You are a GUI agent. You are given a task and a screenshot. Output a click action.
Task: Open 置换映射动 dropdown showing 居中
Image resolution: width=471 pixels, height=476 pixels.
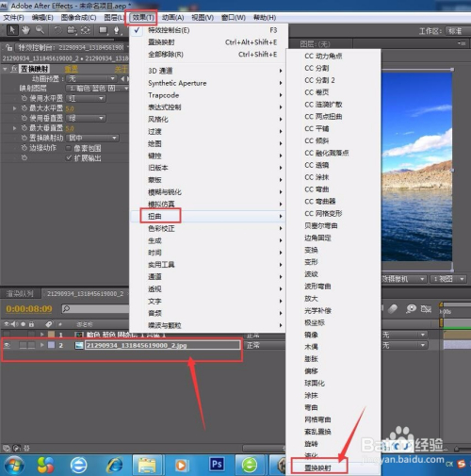point(92,138)
